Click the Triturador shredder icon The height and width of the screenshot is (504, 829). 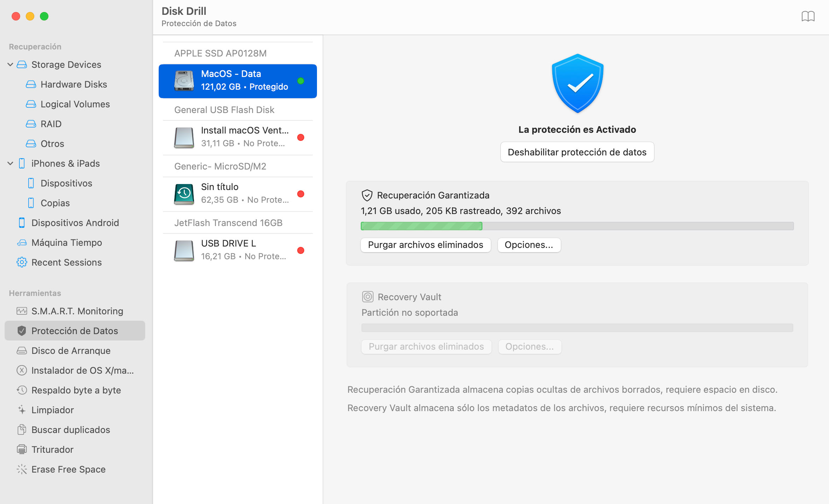point(22,450)
